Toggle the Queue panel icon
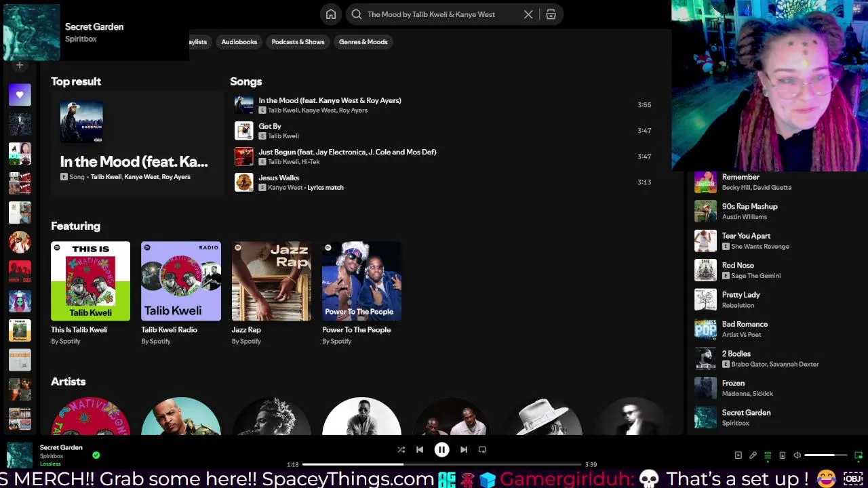This screenshot has width=868, height=488. click(x=768, y=455)
